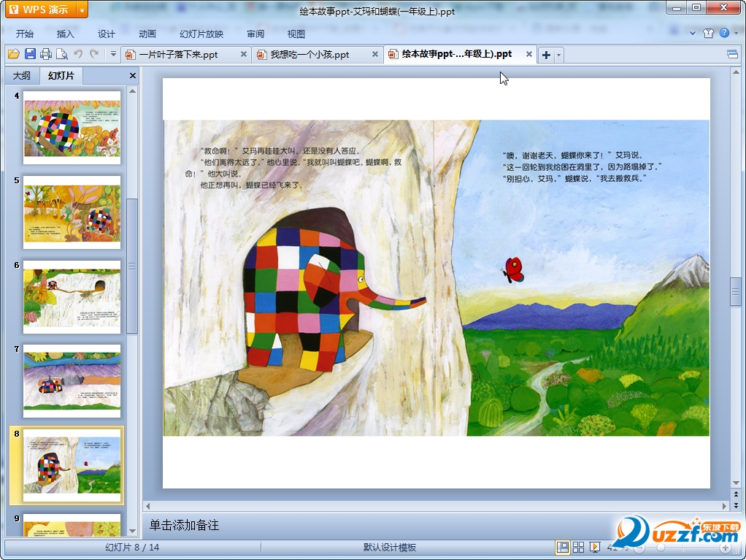Open help with the question mark icon
This screenshot has height=560, width=746.
(x=724, y=33)
